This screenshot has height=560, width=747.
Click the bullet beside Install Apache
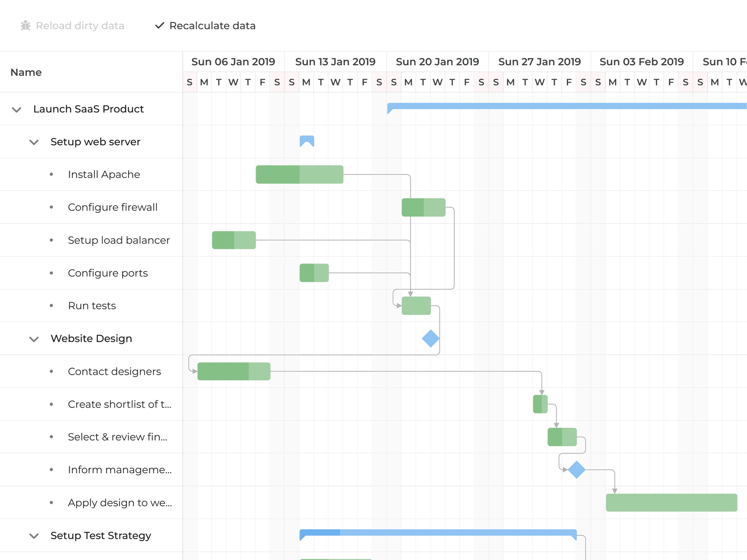[x=51, y=175]
